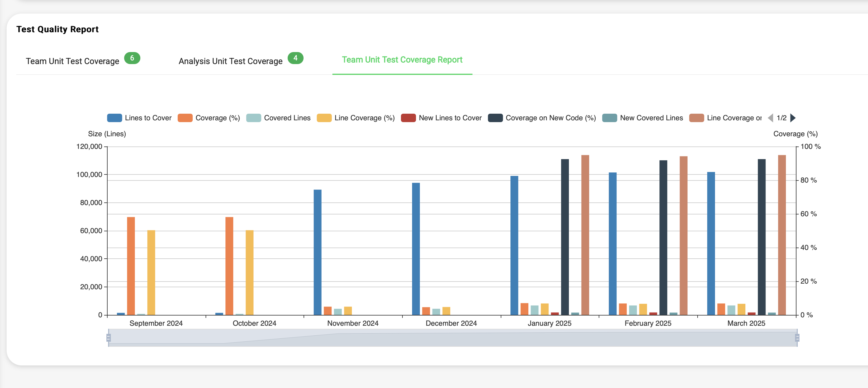
Task: Click January 2025 Coverage on New Code bar
Action: [565, 236]
